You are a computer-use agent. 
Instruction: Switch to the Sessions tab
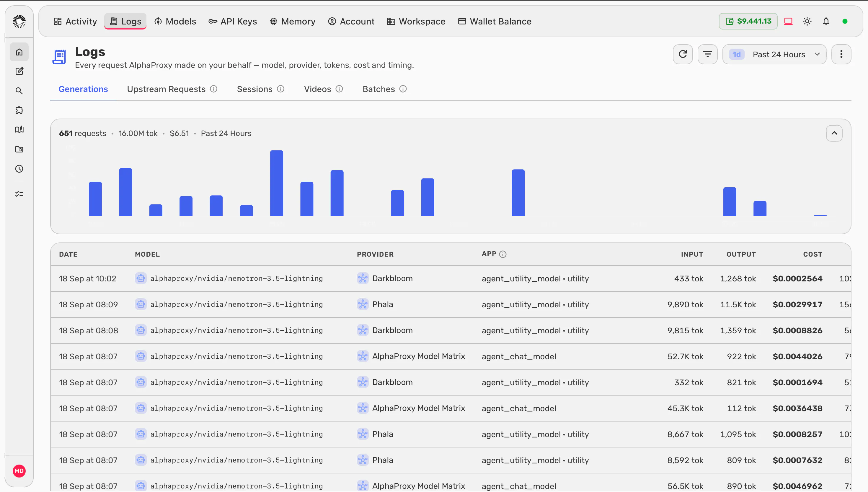[x=254, y=89]
